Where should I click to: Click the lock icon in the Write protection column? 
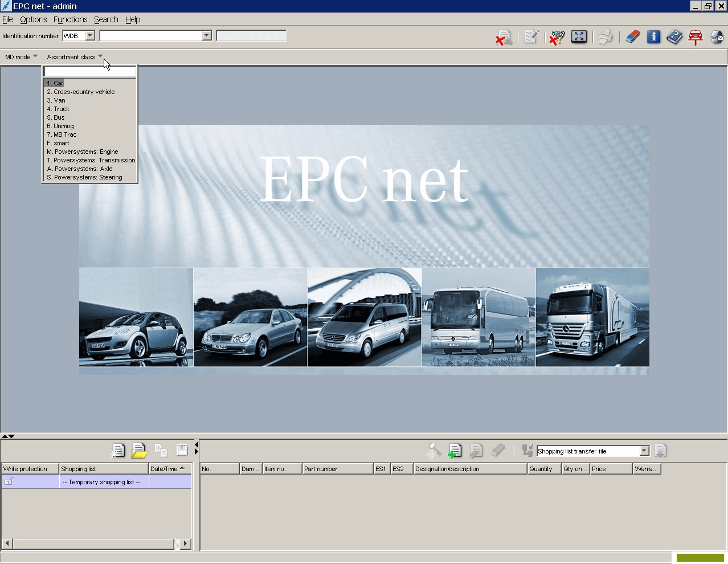tap(9, 482)
